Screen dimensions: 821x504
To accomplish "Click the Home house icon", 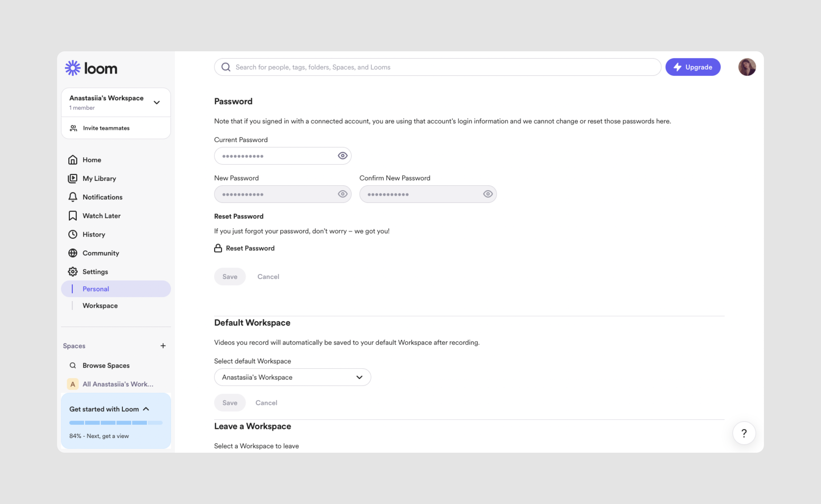I will (73, 160).
